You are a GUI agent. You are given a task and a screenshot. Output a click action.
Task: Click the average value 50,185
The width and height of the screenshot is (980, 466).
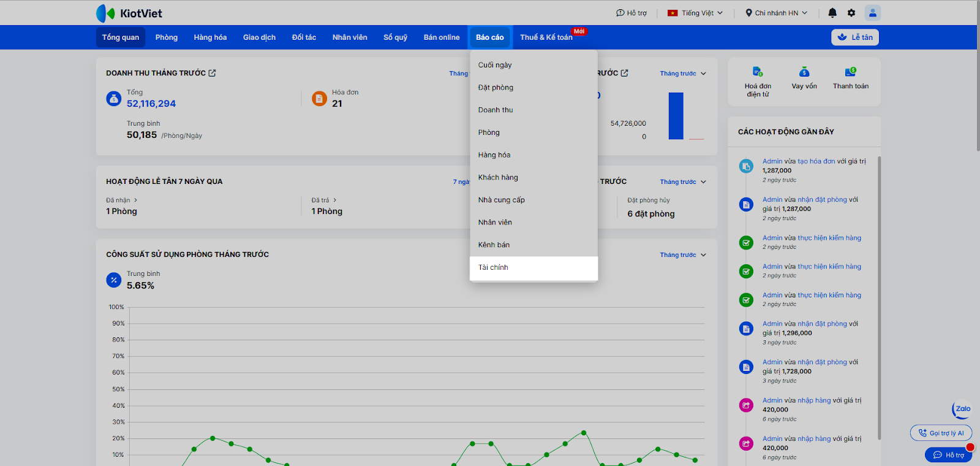click(141, 135)
